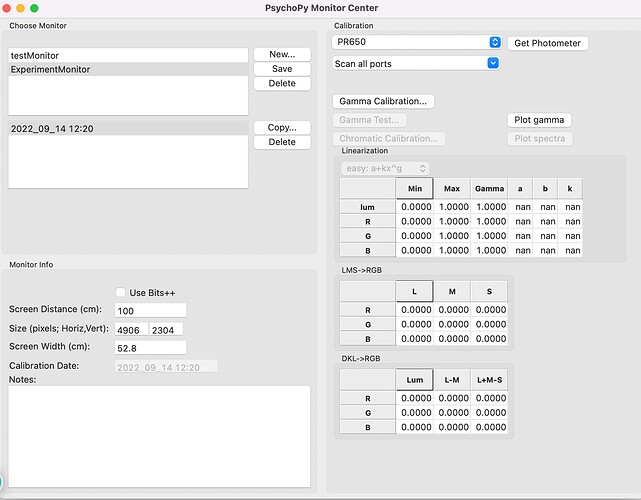
Task: Click the Plot gamma button
Action: 539,120
